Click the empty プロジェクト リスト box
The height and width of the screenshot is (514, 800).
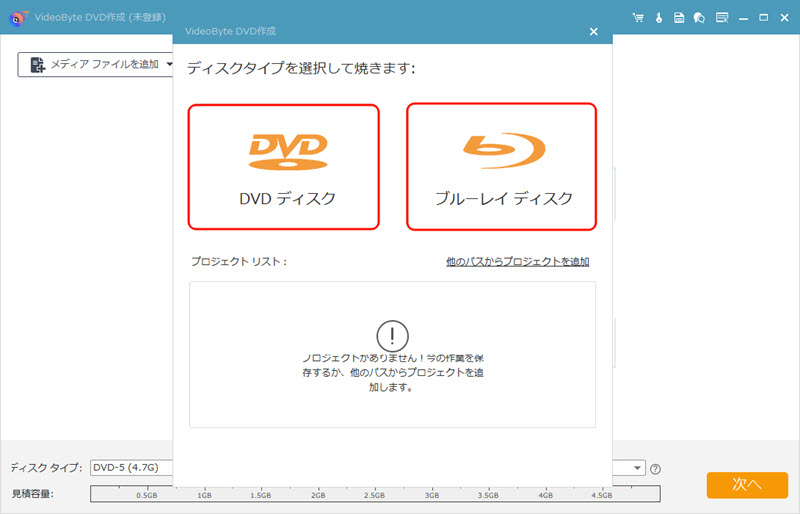tap(392, 355)
